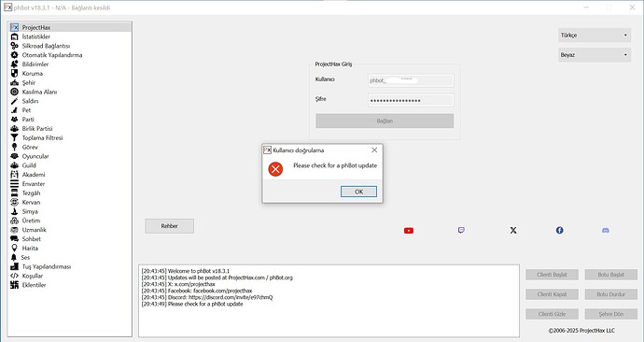The height and width of the screenshot is (342, 644).
Task: Close the Kullanıcı doğrulama dialog
Action: click(x=374, y=150)
